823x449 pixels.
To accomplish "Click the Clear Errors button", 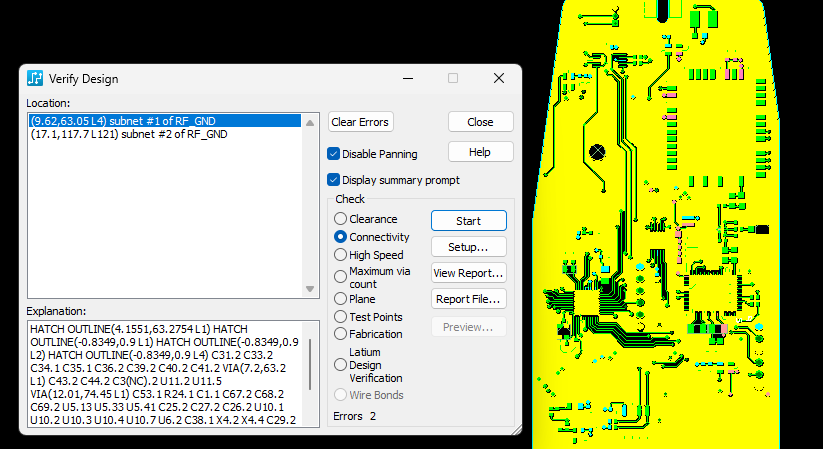I will (x=360, y=122).
